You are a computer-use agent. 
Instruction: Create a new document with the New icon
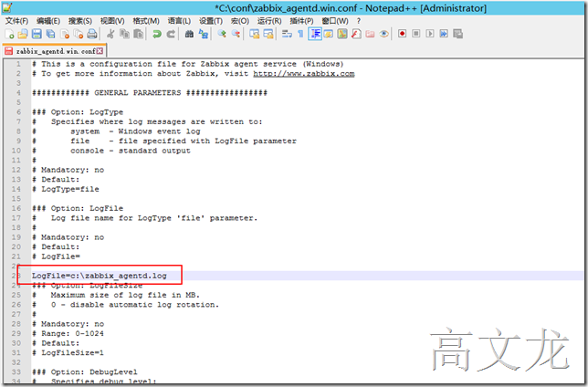pos(9,34)
